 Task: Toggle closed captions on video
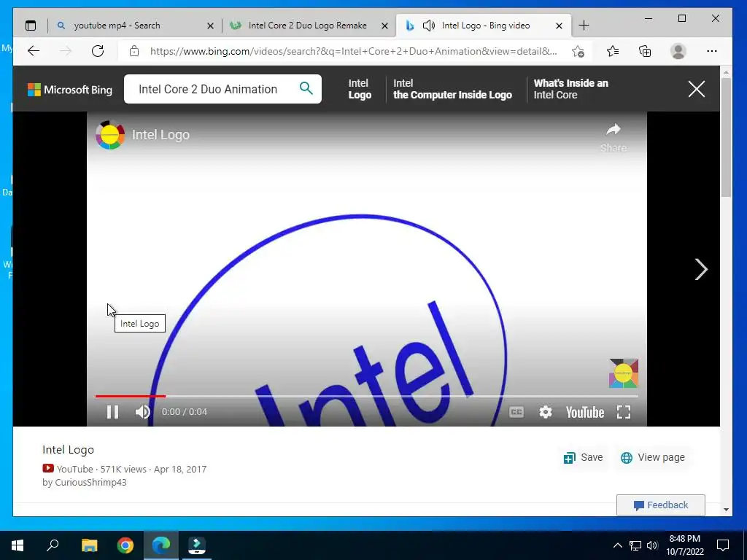(x=516, y=412)
